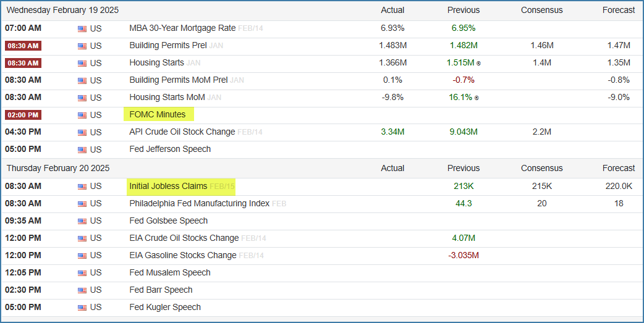Click revised marker beside Housing Starts previous 1.515M
The height and width of the screenshot is (323, 644).
(x=478, y=63)
